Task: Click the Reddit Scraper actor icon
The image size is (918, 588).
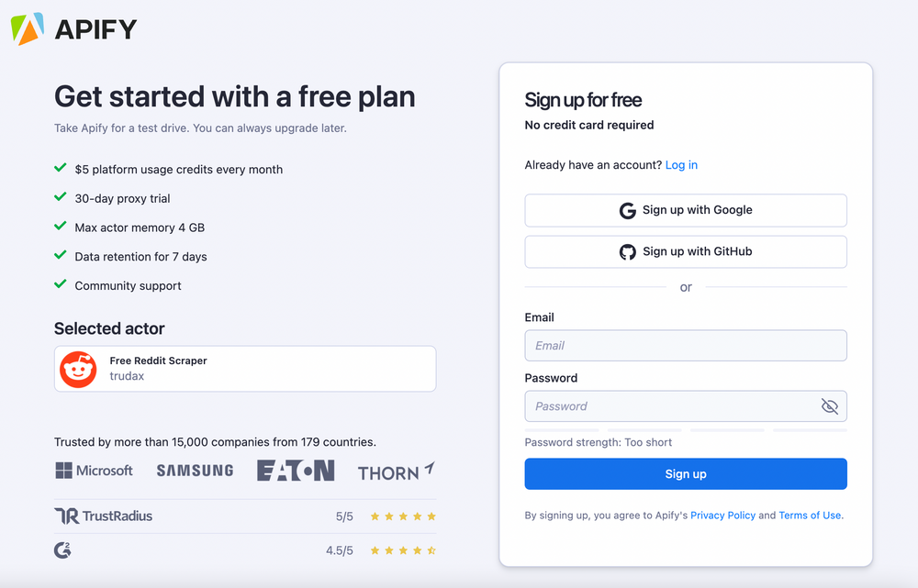Action: 78,369
